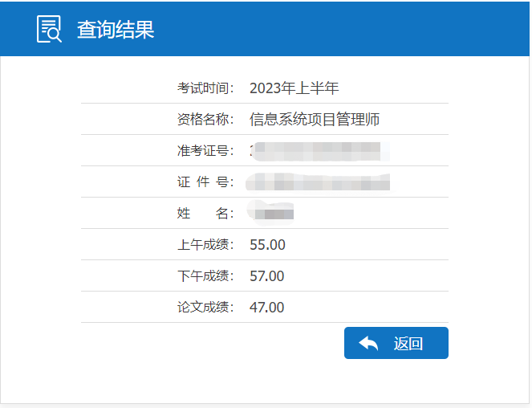532x408 pixels.
Task: Click the query result document icon
Action: click(x=49, y=29)
